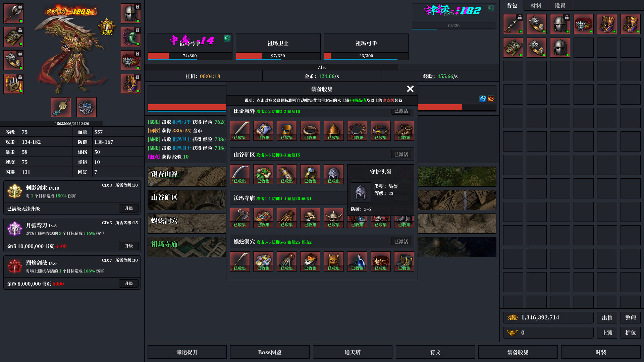Image resolution: width=644 pixels, height=362 pixels.
Task: Click the pendant icon below the character model
Action: click(x=61, y=107)
